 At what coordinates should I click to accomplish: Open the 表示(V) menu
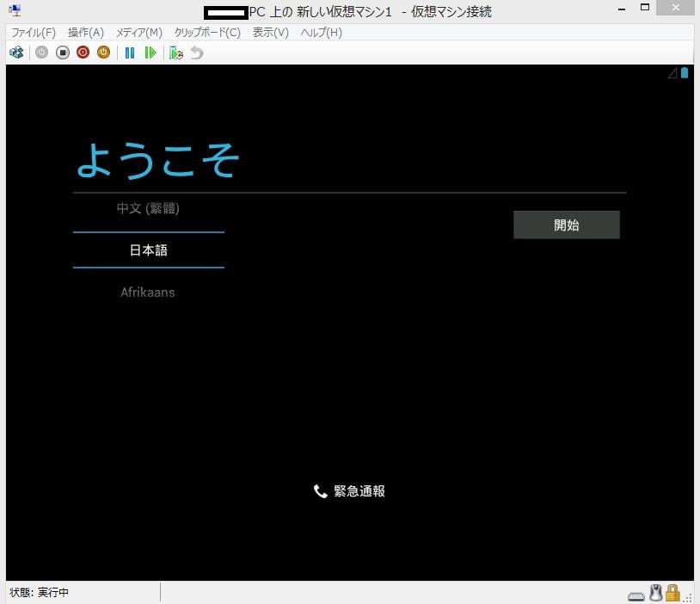(271, 33)
